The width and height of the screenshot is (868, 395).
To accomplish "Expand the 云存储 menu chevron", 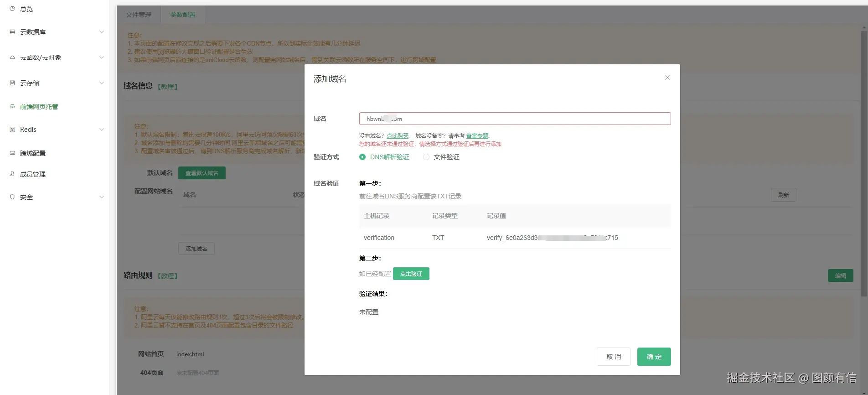I will [x=102, y=83].
